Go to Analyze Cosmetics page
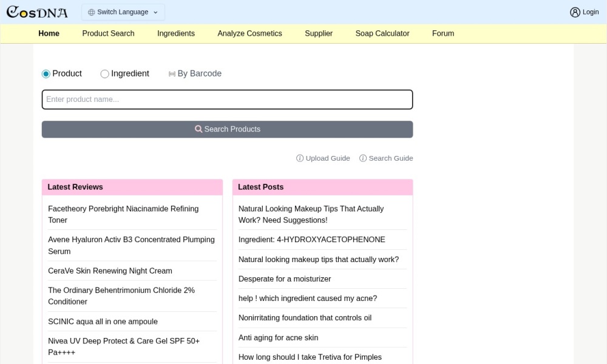 tap(249, 33)
